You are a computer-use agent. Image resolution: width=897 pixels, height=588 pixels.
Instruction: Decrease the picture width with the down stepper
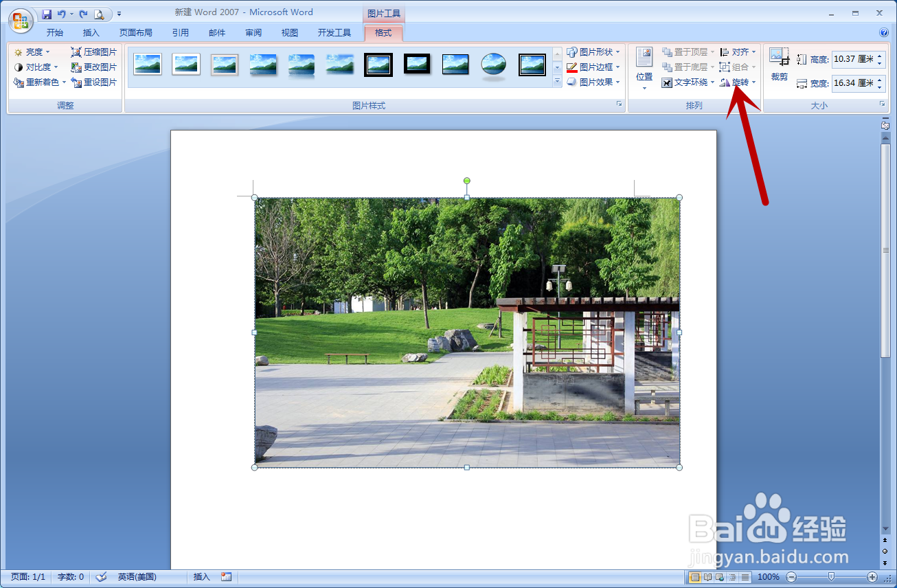click(x=880, y=87)
